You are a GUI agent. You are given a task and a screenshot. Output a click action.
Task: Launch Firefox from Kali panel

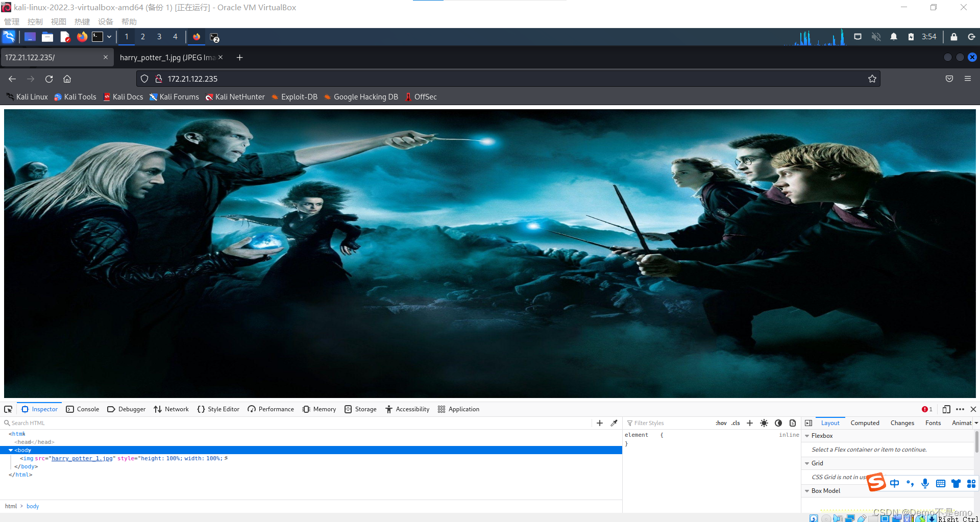82,37
